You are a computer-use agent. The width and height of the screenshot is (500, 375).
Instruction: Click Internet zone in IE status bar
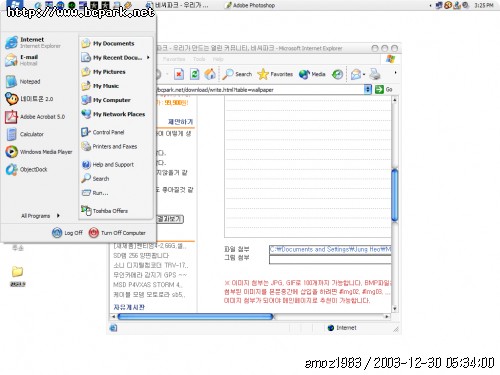point(342,328)
